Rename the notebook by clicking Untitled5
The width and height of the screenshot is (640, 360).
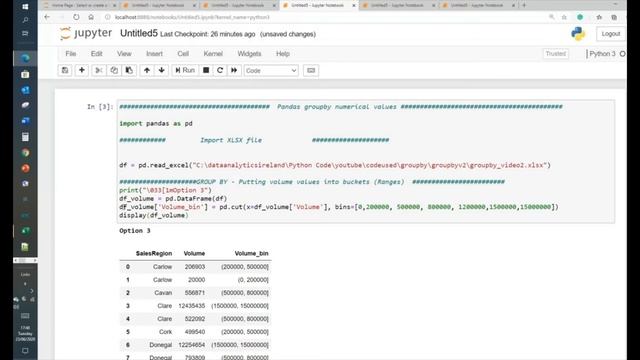pos(139,33)
